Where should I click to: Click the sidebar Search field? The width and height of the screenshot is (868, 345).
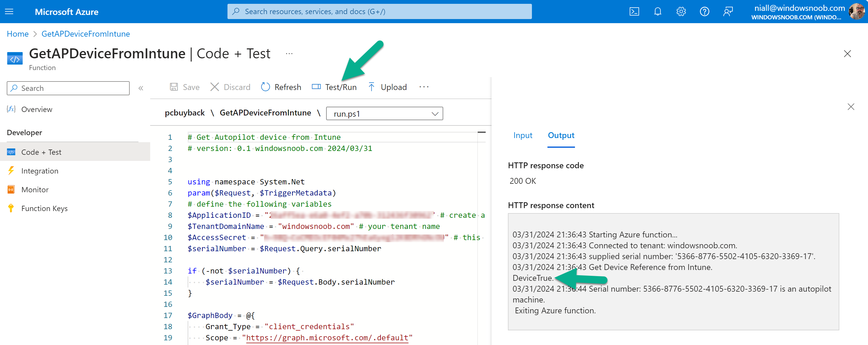68,88
